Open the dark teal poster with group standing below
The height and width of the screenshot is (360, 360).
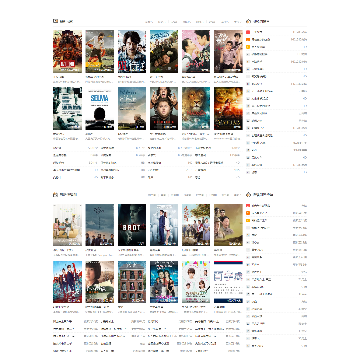100,225
